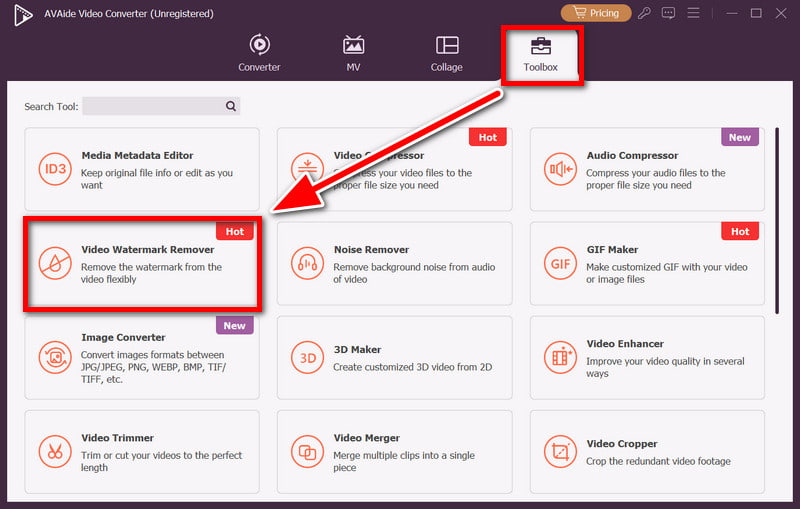Open 3D Maker title
Image resolution: width=800 pixels, height=509 pixels.
pyautogui.click(x=357, y=349)
